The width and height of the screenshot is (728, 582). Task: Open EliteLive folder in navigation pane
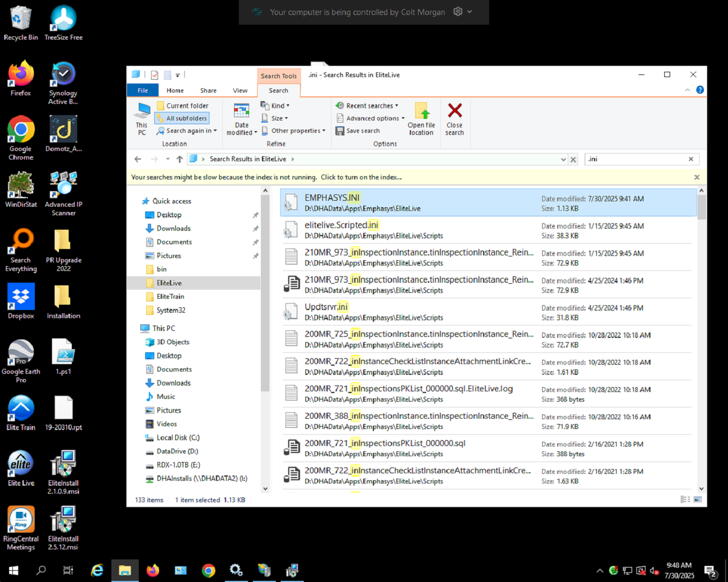pos(169,283)
